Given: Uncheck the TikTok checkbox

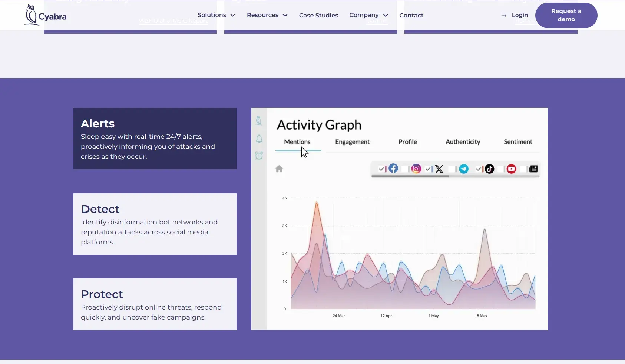Looking at the screenshot, I should (479, 169).
